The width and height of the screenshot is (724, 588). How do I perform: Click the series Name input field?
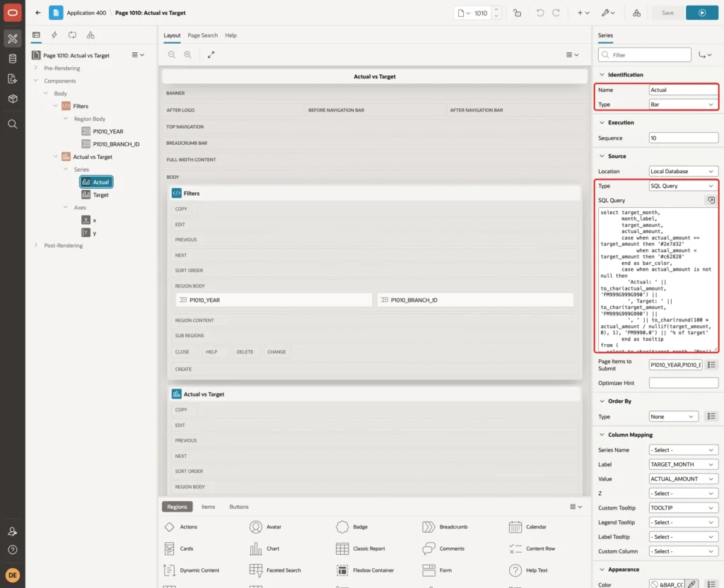[x=684, y=90]
